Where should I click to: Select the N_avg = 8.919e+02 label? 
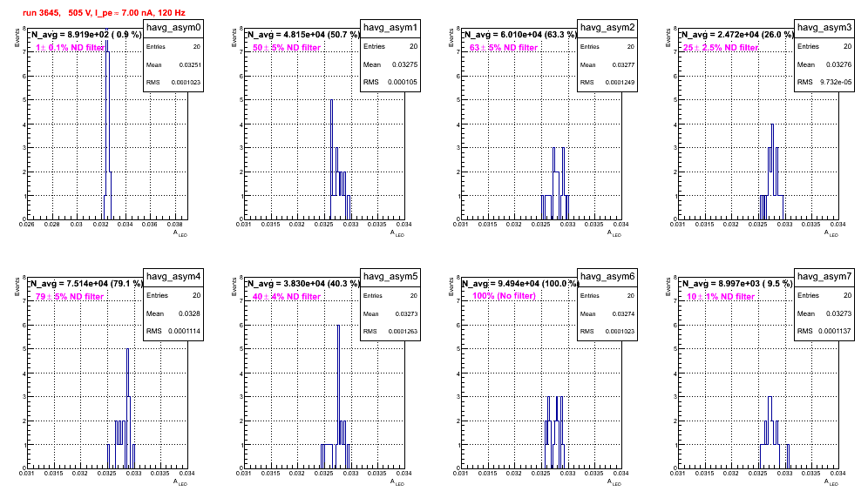click(85, 34)
